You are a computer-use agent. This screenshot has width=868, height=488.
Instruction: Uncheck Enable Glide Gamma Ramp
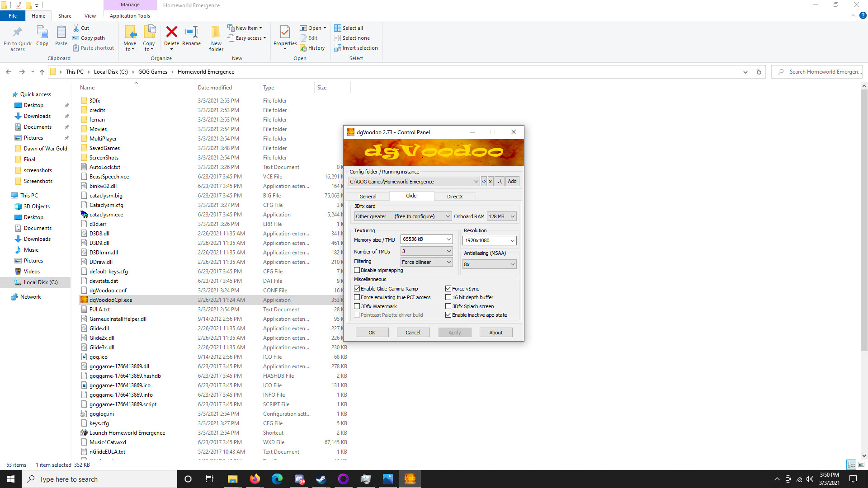[x=357, y=289]
